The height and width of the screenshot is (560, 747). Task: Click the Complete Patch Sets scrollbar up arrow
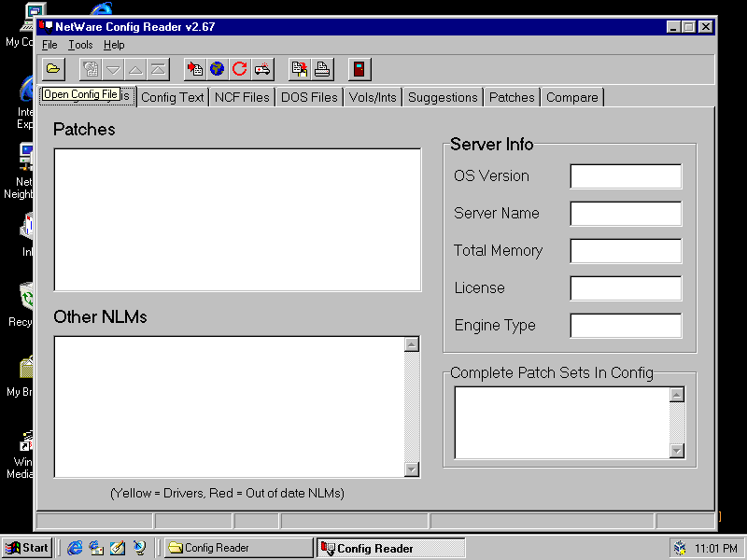(677, 395)
